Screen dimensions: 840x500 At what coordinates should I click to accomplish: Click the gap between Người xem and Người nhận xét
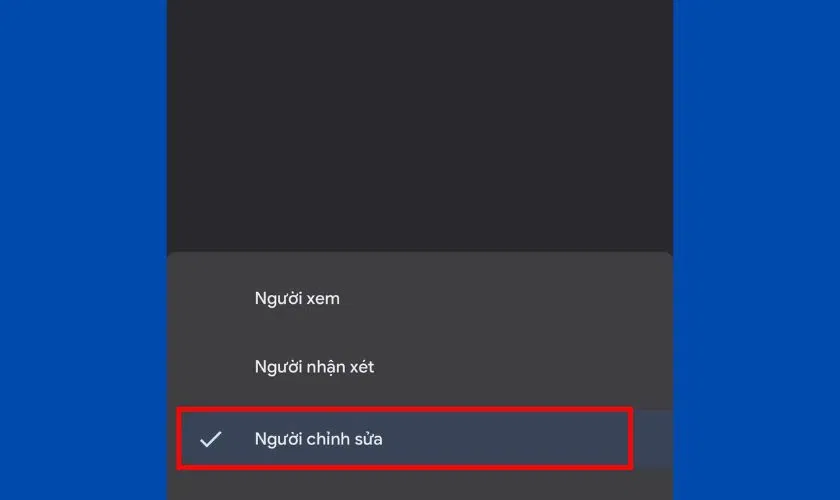pyautogui.click(x=420, y=333)
